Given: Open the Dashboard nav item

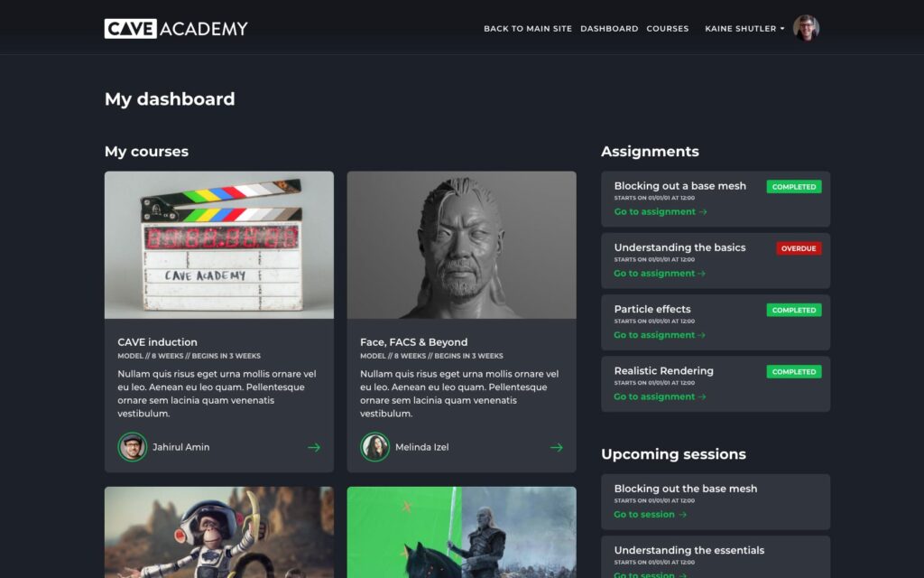Looking at the screenshot, I should (609, 28).
